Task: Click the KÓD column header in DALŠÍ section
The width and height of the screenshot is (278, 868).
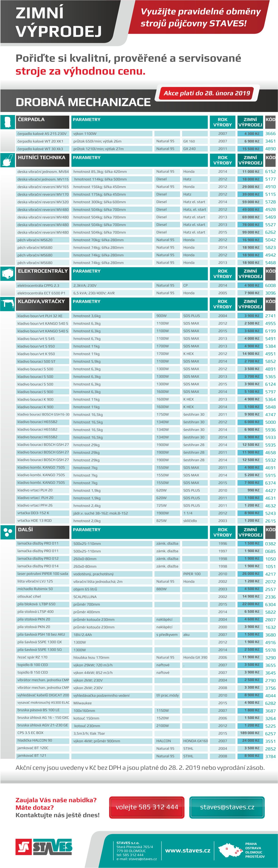Action: (x=270, y=532)
